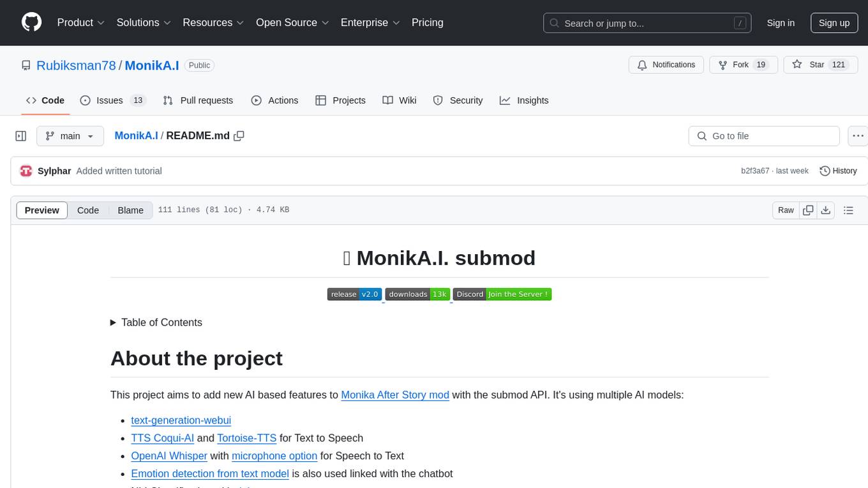Switch to the Code tab

point(45,100)
